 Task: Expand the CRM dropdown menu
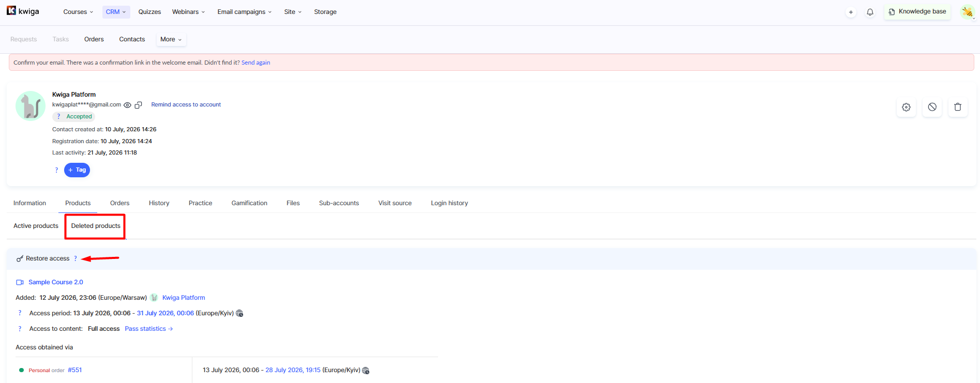click(116, 12)
